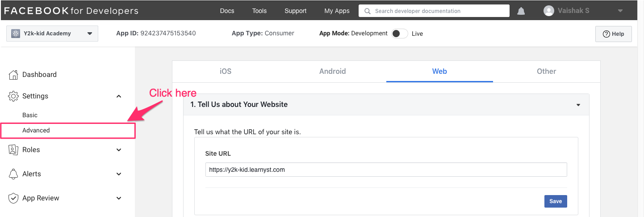Open the account menu arrow beside Vaishak S
This screenshot has height=217, width=644.
pos(620,11)
